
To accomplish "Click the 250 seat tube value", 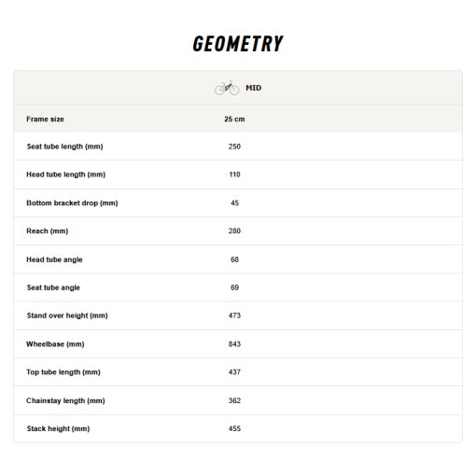I will 234,147.
